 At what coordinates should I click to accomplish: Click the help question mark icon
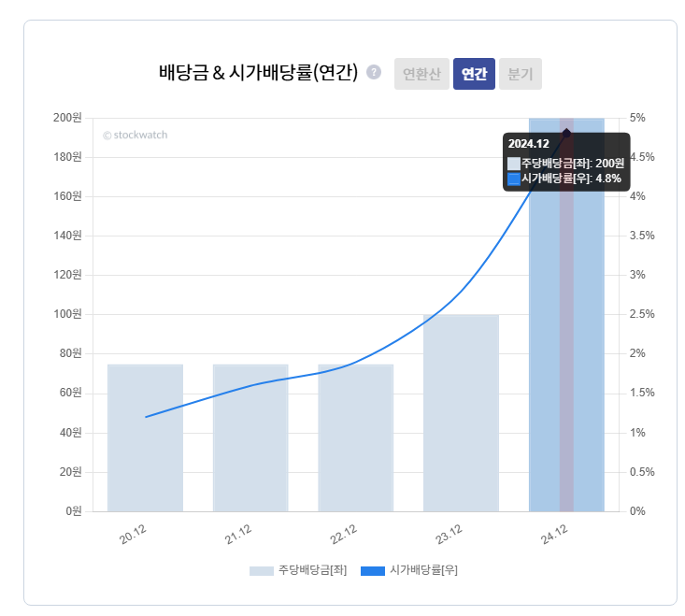point(374,72)
